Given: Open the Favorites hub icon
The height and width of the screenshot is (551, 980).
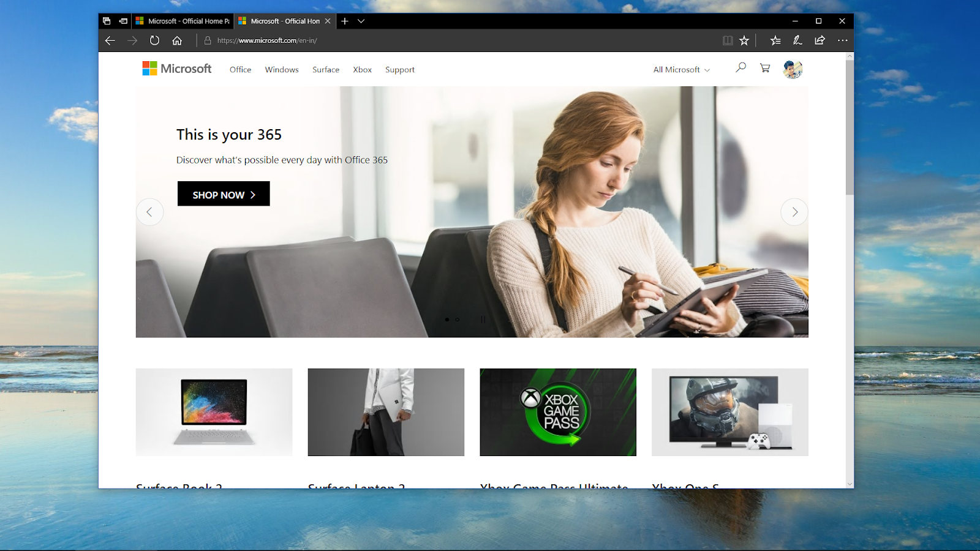Looking at the screenshot, I should coord(775,40).
